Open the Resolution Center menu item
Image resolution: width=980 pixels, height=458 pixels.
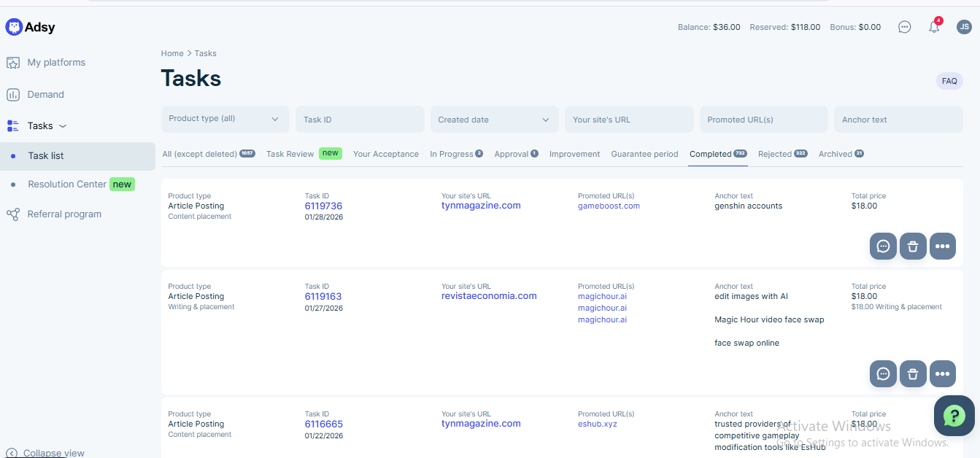pyautogui.click(x=67, y=185)
